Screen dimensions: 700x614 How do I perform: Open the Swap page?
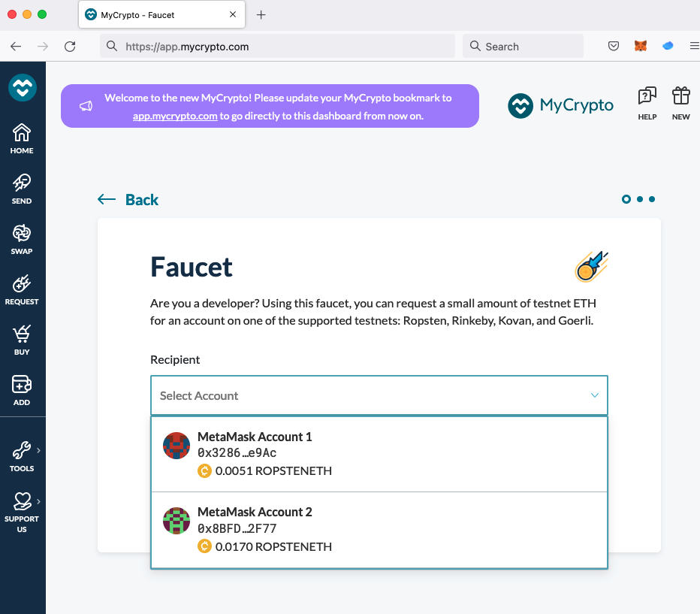pyautogui.click(x=22, y=240)
